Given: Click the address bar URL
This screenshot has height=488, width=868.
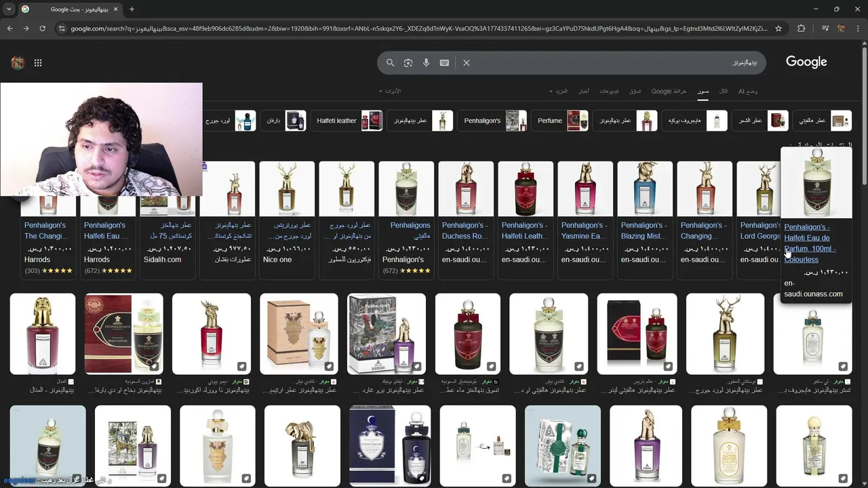Looking at the screenshot, I should (419, 28).
